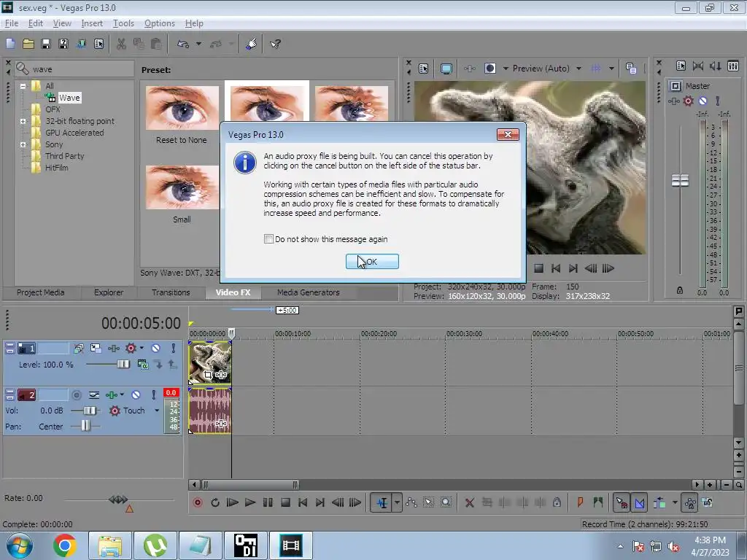Open Preview (Auto) quality dropdown
This screenshot has height=560, width=747.
[x=578, y=69]
